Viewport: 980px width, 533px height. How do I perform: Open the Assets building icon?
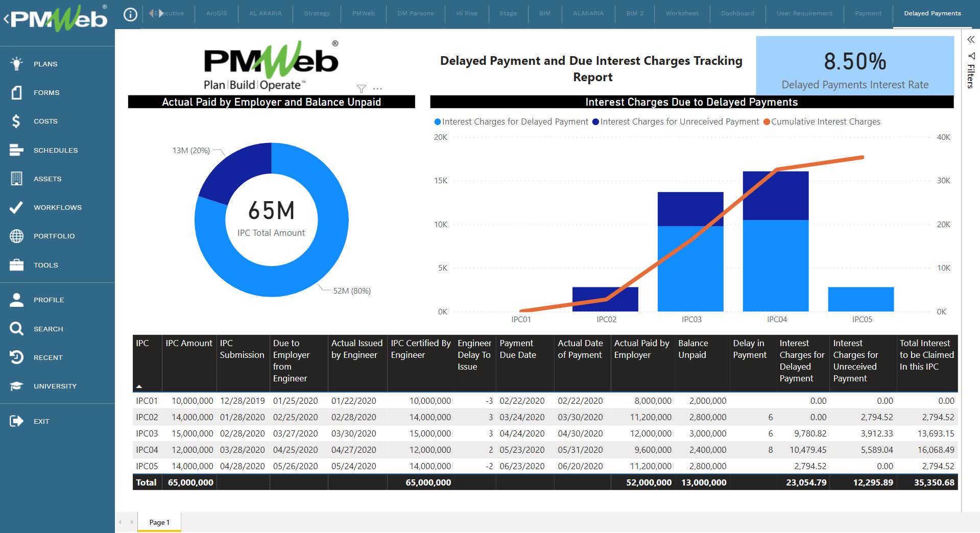[x=16, y=178]
